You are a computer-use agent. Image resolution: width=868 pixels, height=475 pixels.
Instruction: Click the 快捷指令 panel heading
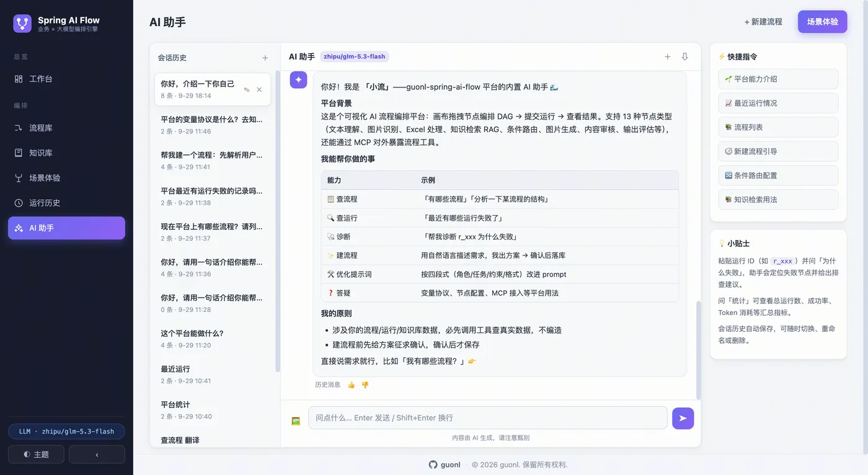point(737,56)
